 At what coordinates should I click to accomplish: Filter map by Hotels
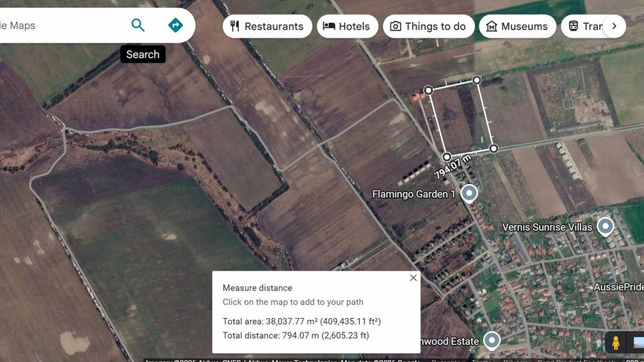[347, 26]
